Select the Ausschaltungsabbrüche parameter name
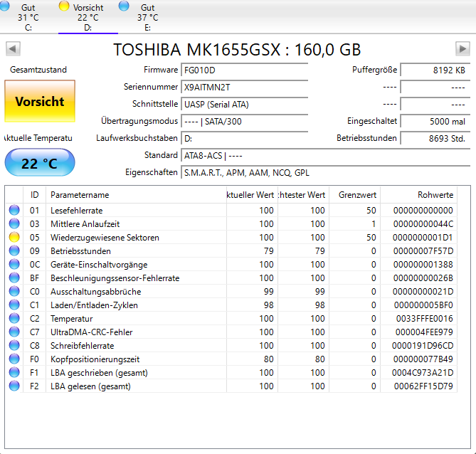The width and height of the screenshot is (476, 454). [x=95, y=292]
